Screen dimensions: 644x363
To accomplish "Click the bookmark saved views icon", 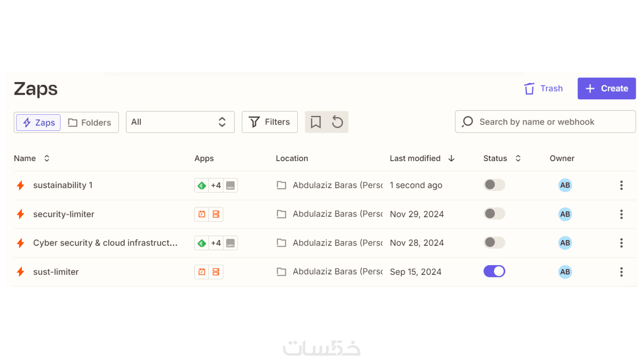I will point(316,122).
